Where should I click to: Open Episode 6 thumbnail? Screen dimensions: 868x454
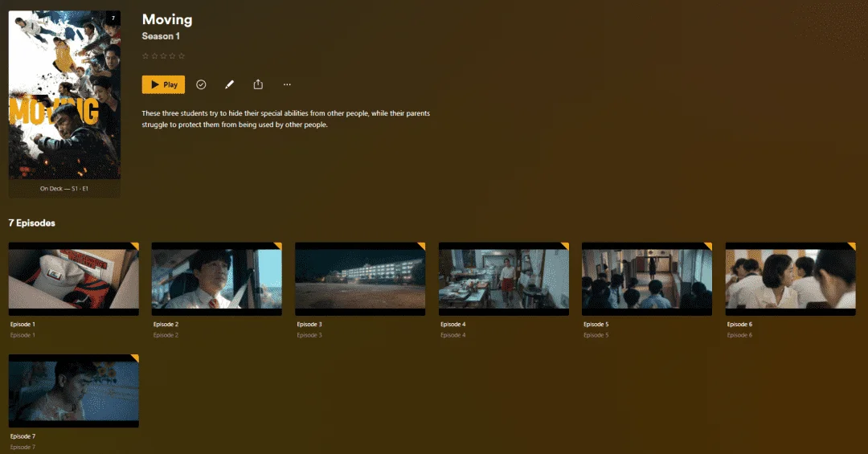point(791,279)
